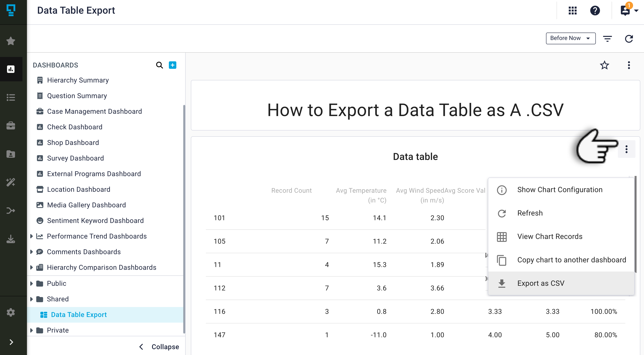Screen dimensions: 644x355
Task: Open the briefcase Cases icon in left rail
Action: coord(11,125)
